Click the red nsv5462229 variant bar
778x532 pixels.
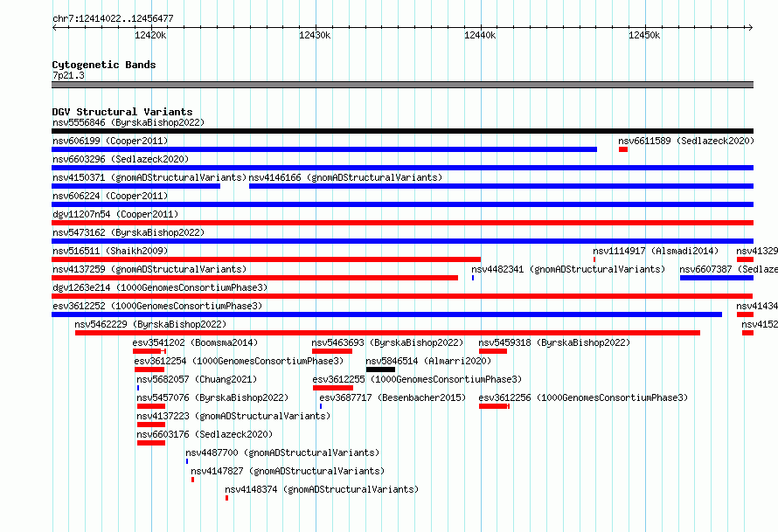[x=387, y=333]
